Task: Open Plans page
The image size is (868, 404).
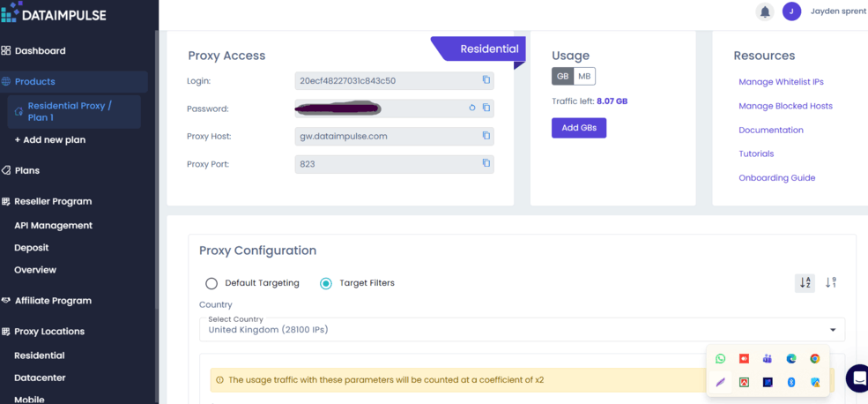Action: (x=26, y=171)
